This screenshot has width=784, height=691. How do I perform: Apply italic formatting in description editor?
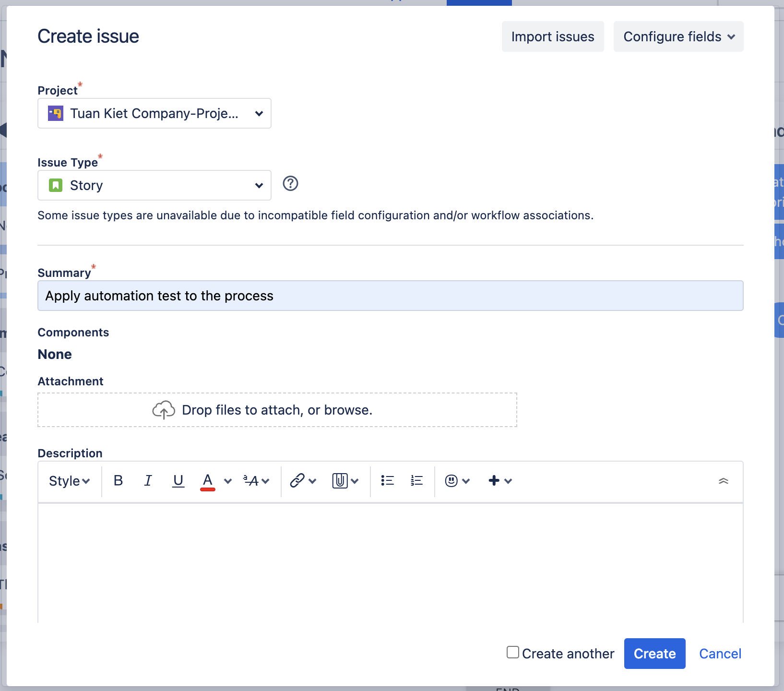tap(148, 480)
